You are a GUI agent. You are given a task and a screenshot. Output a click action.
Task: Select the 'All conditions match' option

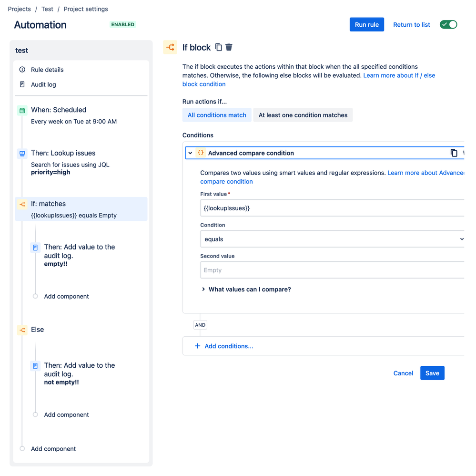click(217, 115)
